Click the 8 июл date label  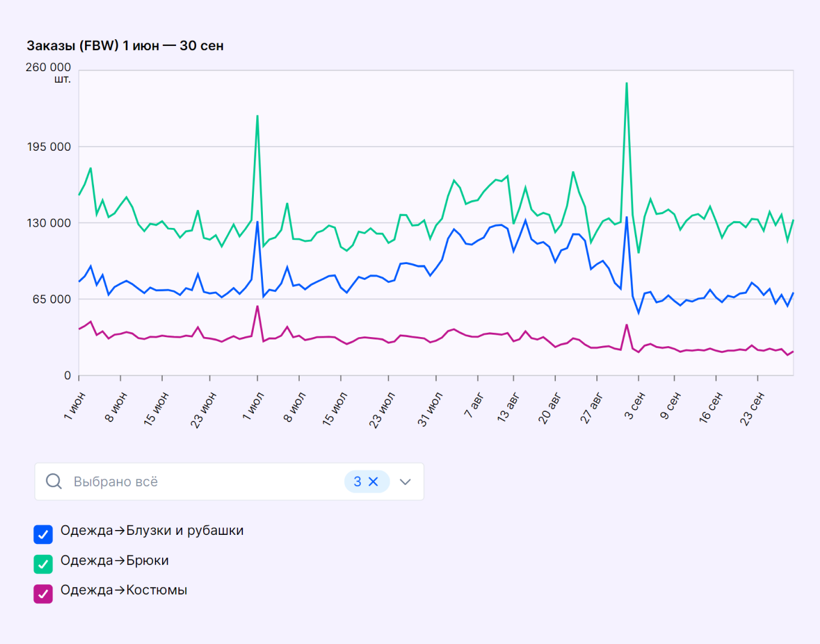tap(294, 406)
